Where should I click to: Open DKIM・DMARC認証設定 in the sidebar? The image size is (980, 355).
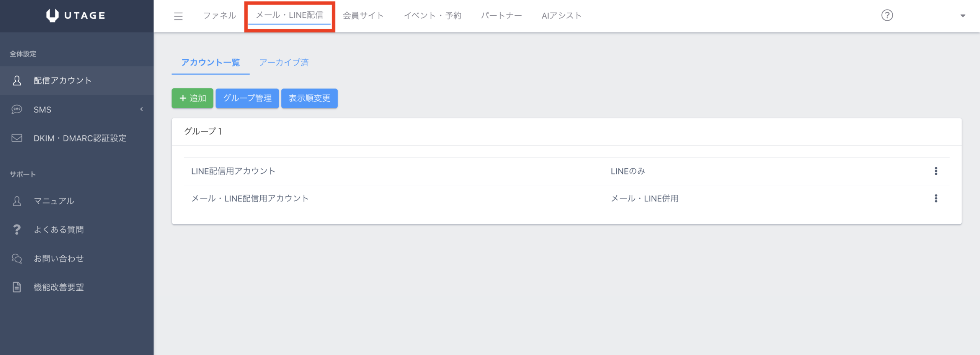pyautogui.click(x=80, y=138)
